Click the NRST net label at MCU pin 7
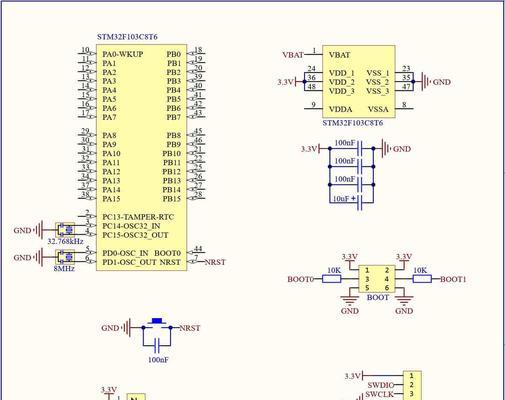Image resolution: width=505 pixels, height=400 pixels. tap(215, 262)
